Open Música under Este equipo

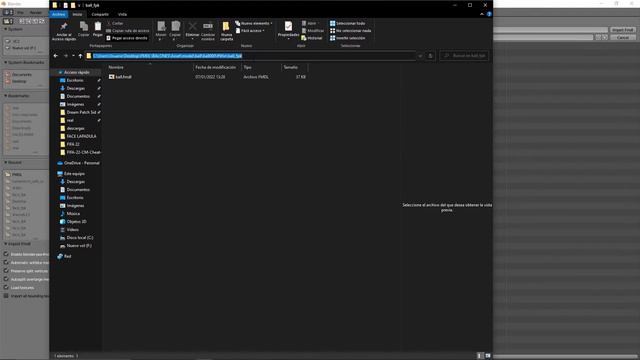[x=73, y=213]
